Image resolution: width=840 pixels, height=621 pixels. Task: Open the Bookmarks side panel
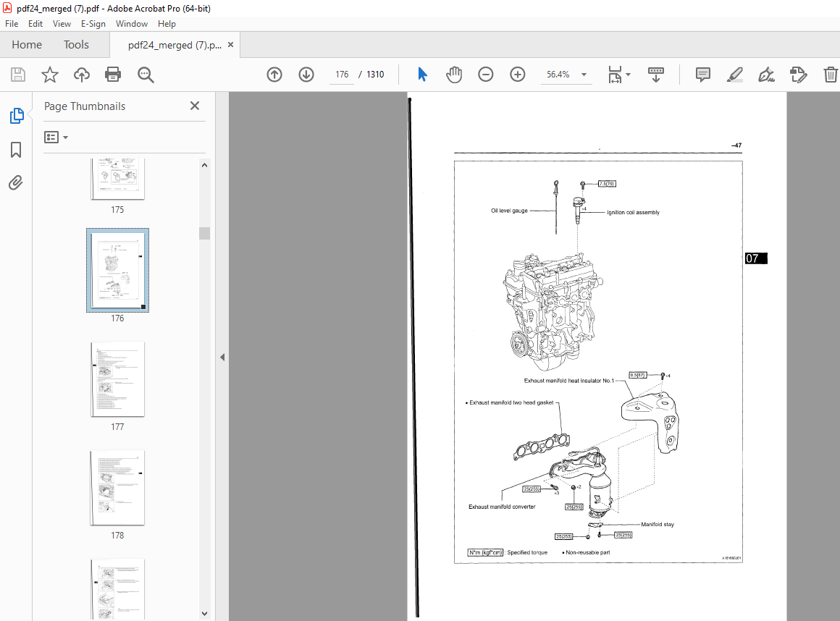[x=16, y=150]
